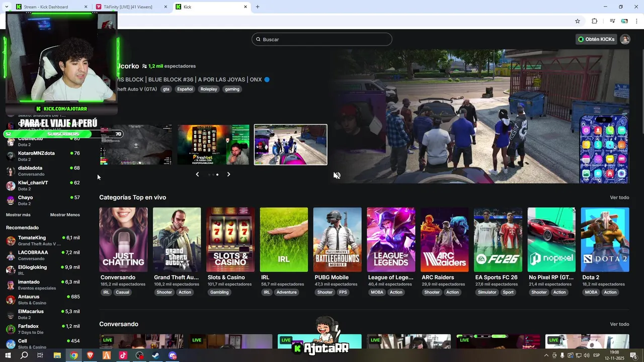Viewport: 644px width, 362px height.
Task: Click the Obtén KICKs button
Action: [596, 39]
